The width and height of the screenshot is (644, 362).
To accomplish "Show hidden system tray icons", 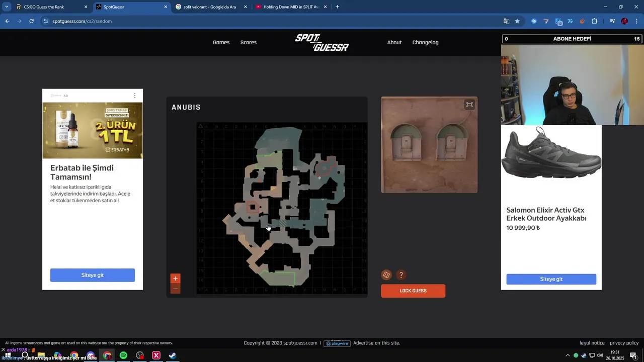I will click(568, 355).
